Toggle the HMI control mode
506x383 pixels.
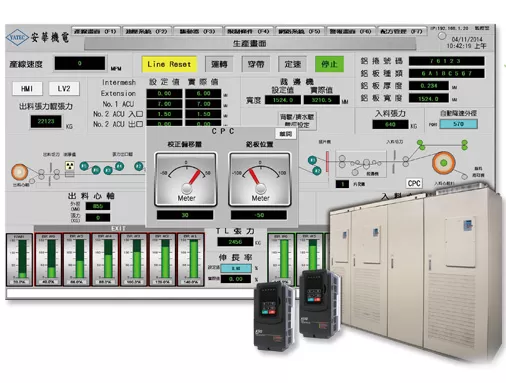click(27, 89)
